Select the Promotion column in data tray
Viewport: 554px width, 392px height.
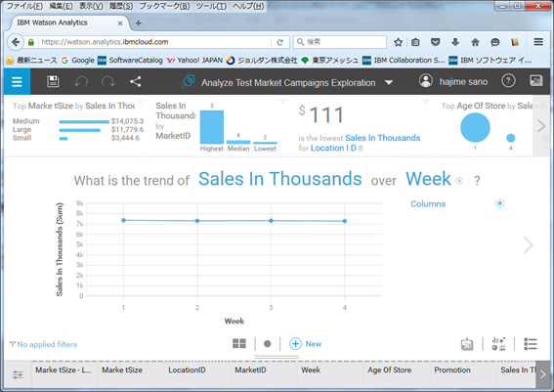463,374
